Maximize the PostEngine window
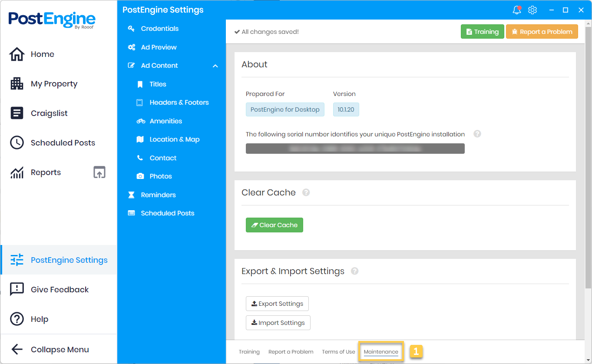 (x=565, y=10)
